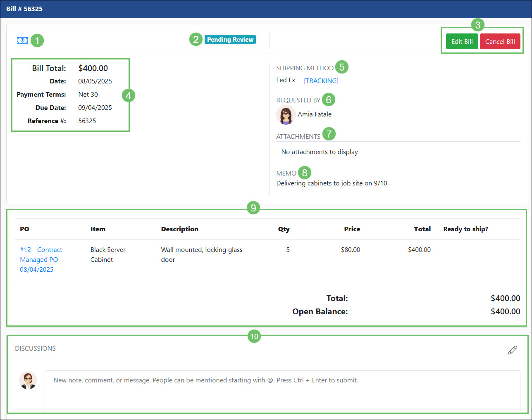Screen dimensions: 532x420
Task: Sort the table by PO column
Action: [x=25, y=229]
